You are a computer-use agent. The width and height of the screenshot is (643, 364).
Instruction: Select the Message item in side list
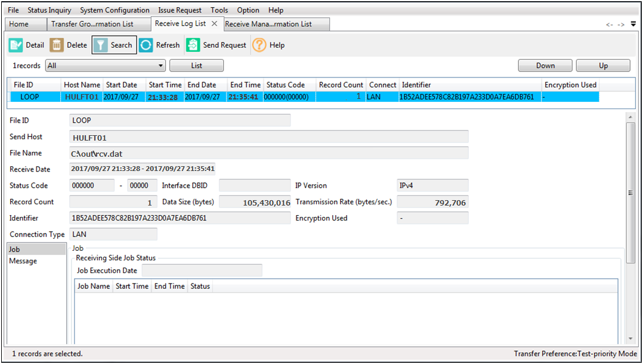click(x=23, y=261)
